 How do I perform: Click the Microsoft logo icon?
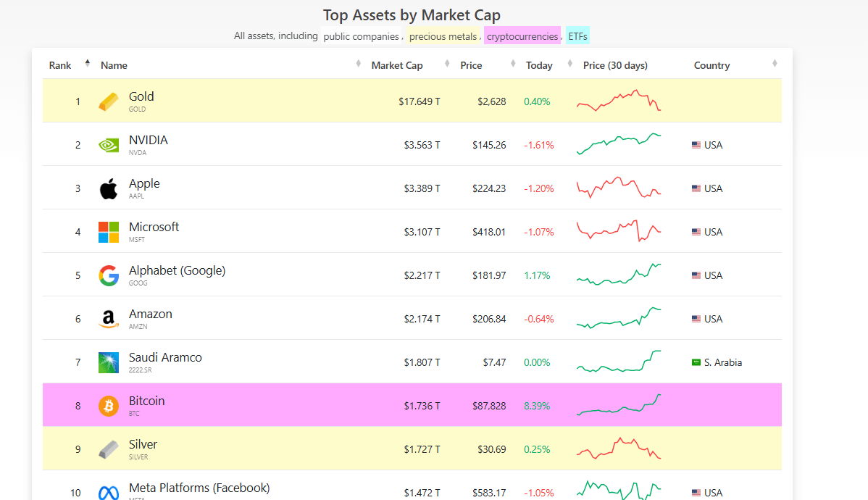(x=109, y=232)
